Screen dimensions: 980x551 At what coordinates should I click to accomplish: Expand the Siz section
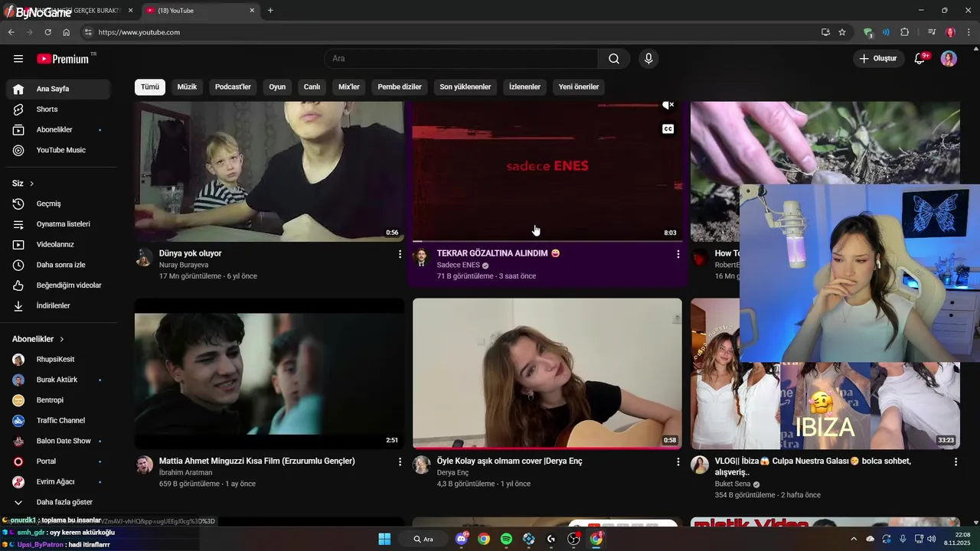[23, 184]
